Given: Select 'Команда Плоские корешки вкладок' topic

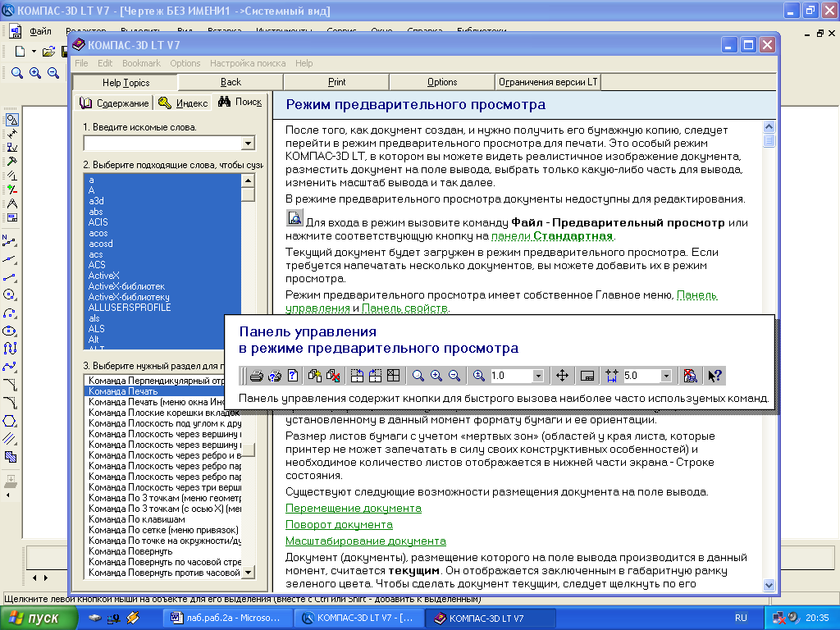Looking at the screenshot, I should click(163, 413).
